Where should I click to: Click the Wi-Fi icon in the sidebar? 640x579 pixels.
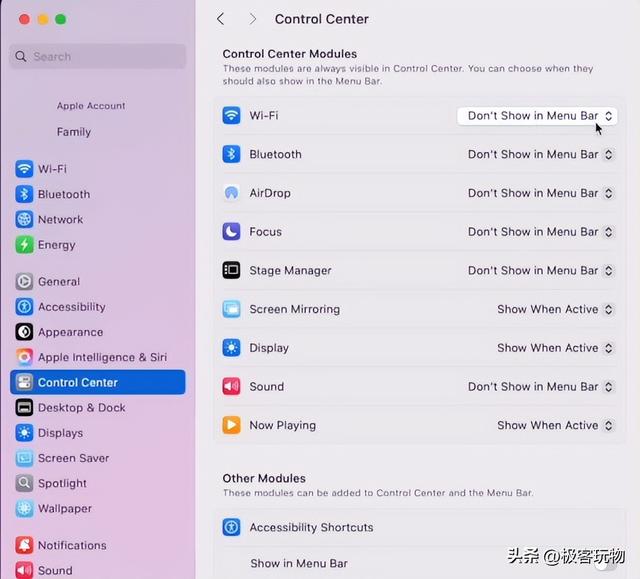[24, 169]
